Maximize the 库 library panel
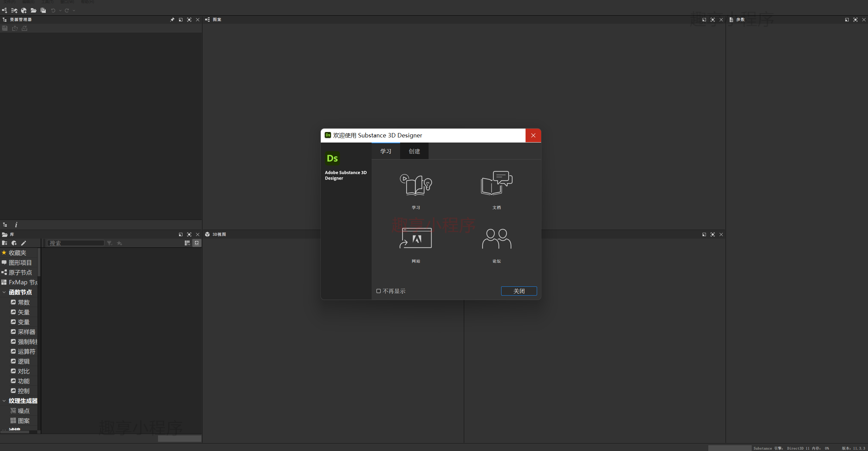Image resolution: width=868 pixels, height=451 pixels. click(189, 234)
